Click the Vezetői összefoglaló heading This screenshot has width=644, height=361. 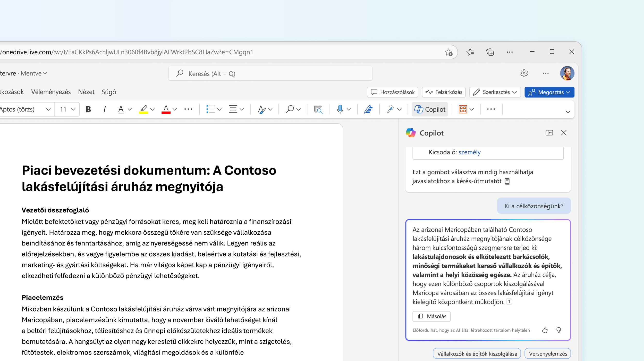point(55,210)
